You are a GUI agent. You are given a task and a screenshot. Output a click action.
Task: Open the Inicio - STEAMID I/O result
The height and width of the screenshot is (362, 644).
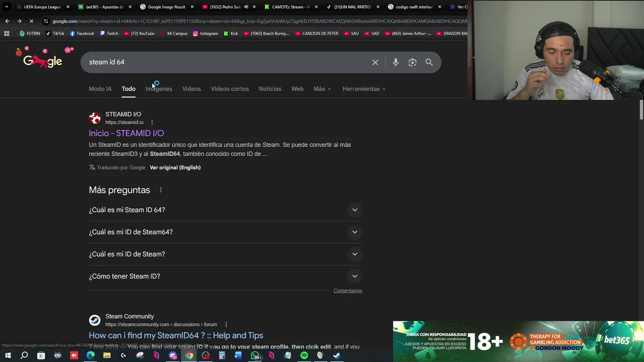point(126,133)
